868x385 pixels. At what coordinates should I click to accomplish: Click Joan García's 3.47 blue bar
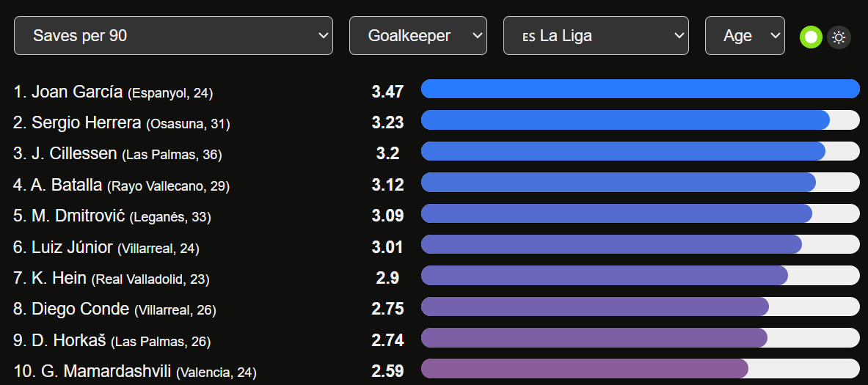pyautogui.click(x=641, y=89)
